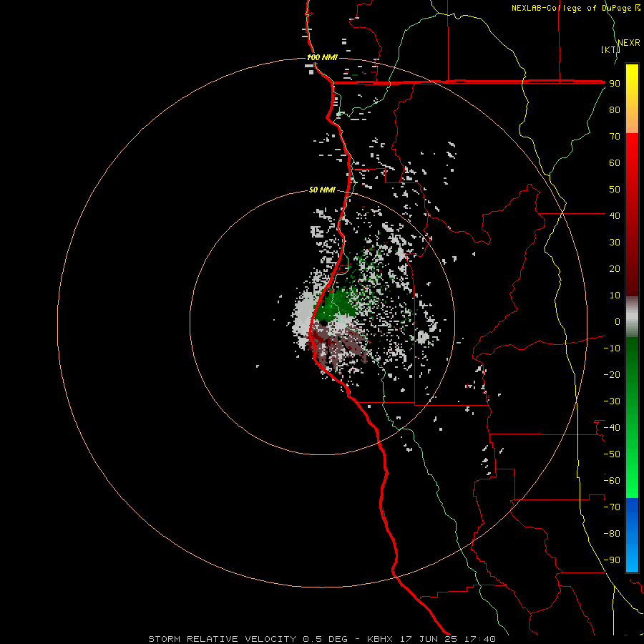Image resolution: width=644 pixels, height=644 pixels.
Task: Click the 17 JUN 25 date in the footer
Action: point(429,639)
